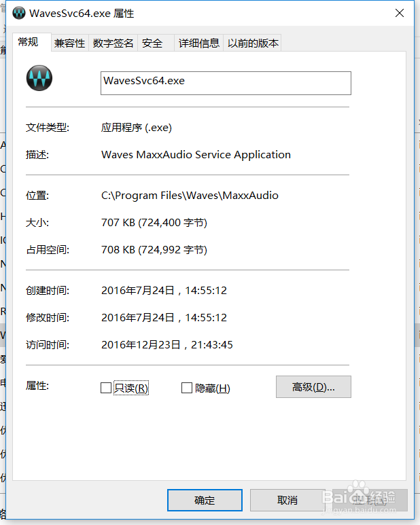The image size is (420, 525).
Task: Click the size value 707 KB
Action: pyautogui.click(x=154, y=222)
